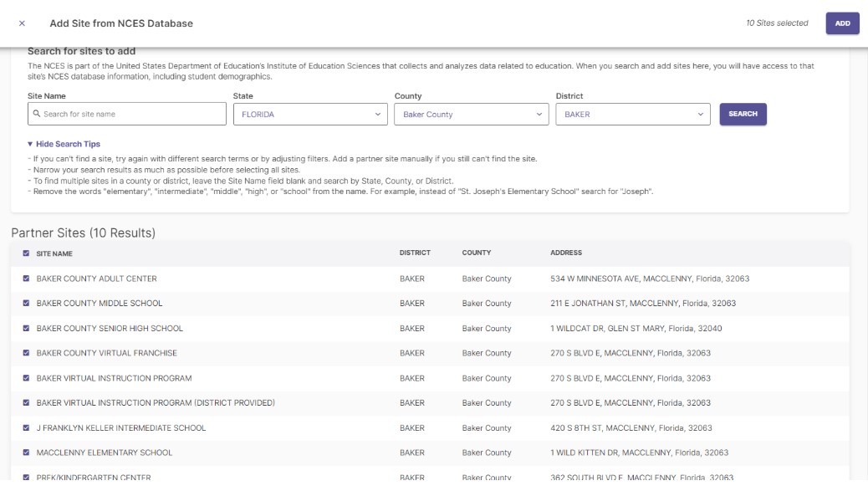Uncheck BAKER COUNTY ADULT CENTER checkbox
This screenshot has height=491, width=868.
coord(26,279)
